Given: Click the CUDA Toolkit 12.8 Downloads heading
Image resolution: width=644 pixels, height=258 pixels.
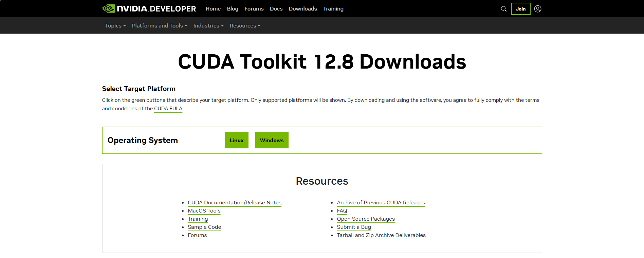Looking at the screenshot, I should (322, 62).
